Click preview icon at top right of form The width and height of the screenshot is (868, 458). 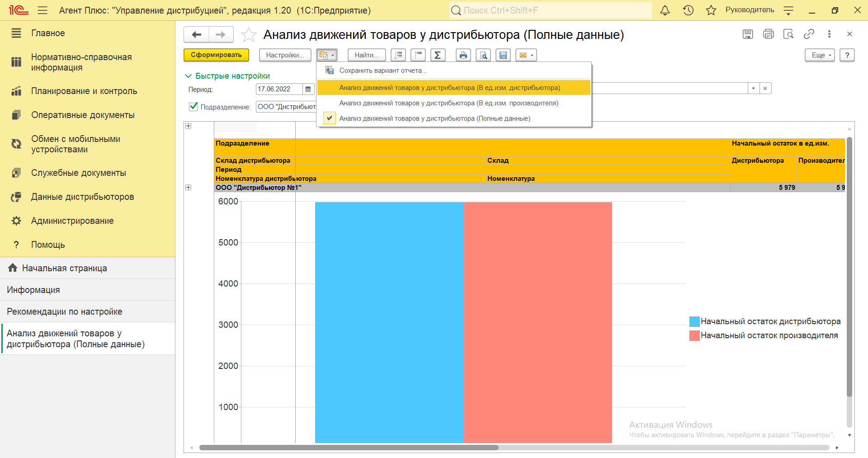(x=788, y=34)
